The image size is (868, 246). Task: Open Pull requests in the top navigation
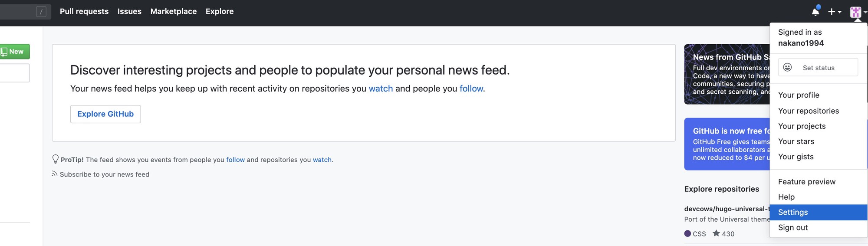pos(84,11)
